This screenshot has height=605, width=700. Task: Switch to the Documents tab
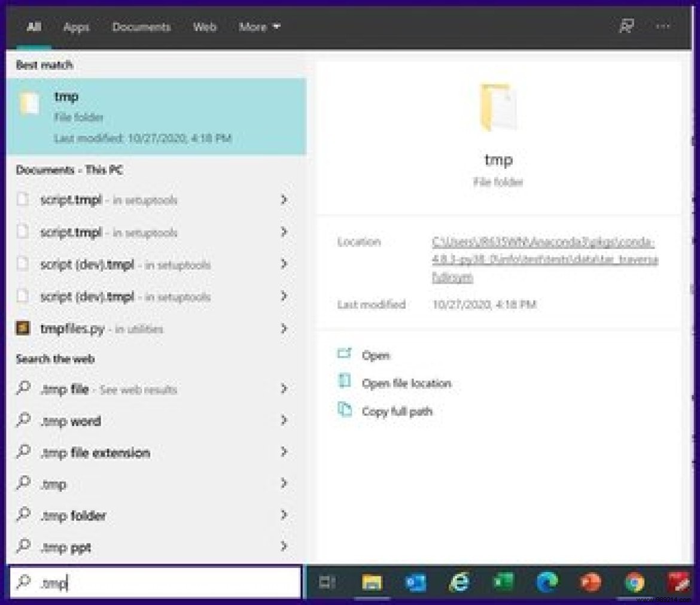141,27
